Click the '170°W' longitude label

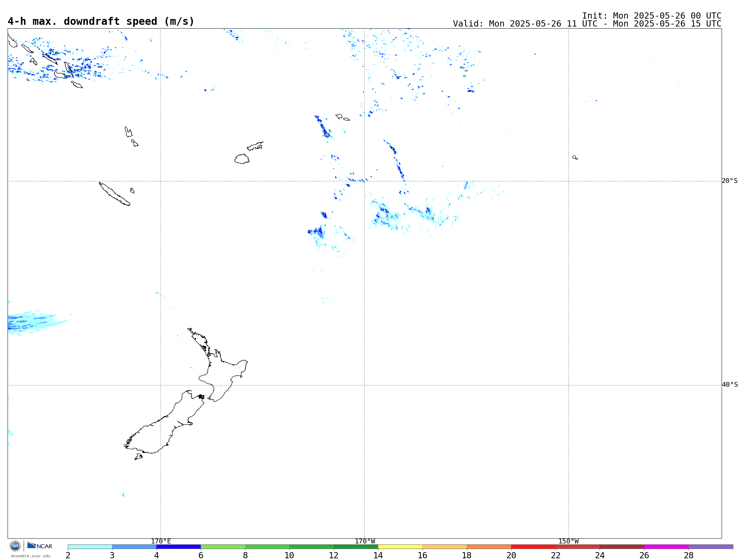tap(365, 541)
